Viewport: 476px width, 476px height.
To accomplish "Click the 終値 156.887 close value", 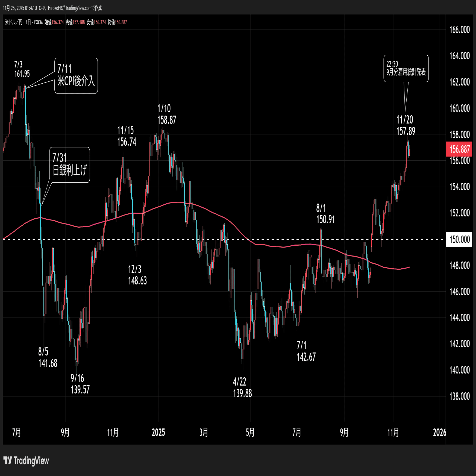I will click(x=117, y=22).
